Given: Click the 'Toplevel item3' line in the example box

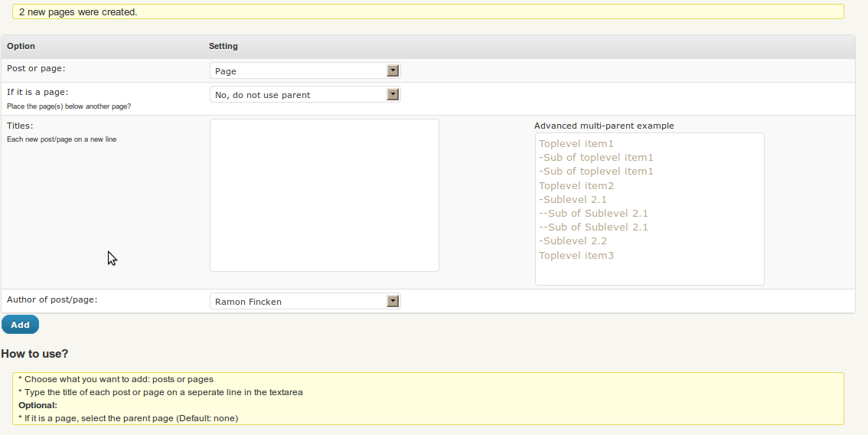Looking at the screenshot, I should point(576,256).
